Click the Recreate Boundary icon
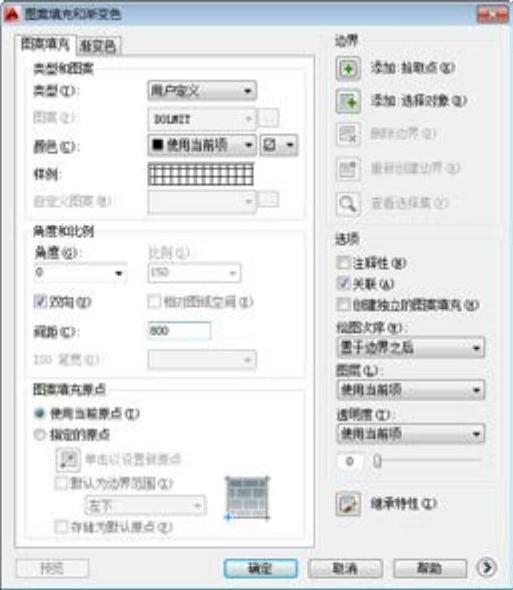Screen dimensions: 513x590 click(348, 169)
